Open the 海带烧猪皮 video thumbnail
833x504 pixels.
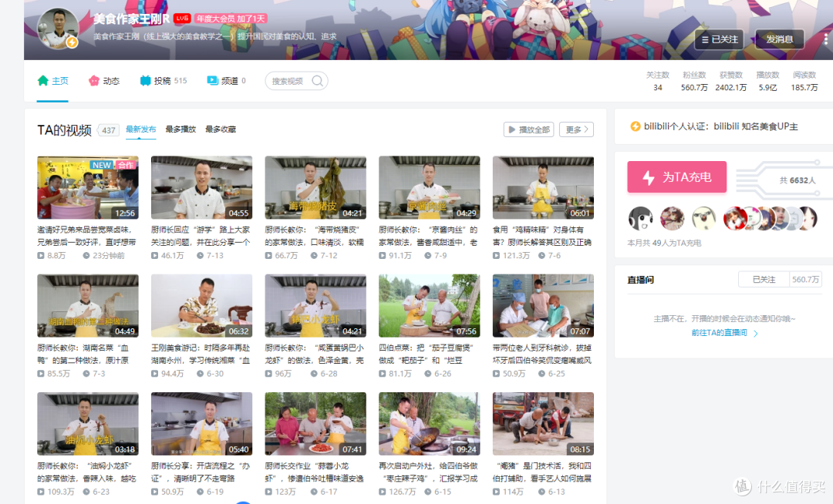(x=315, y=187)
